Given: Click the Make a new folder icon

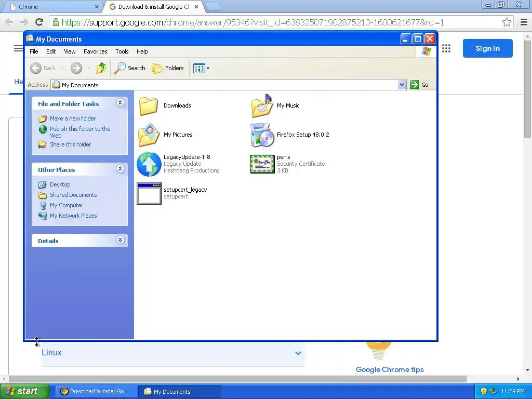Looking at the screenshot, I should click(43, 118).
